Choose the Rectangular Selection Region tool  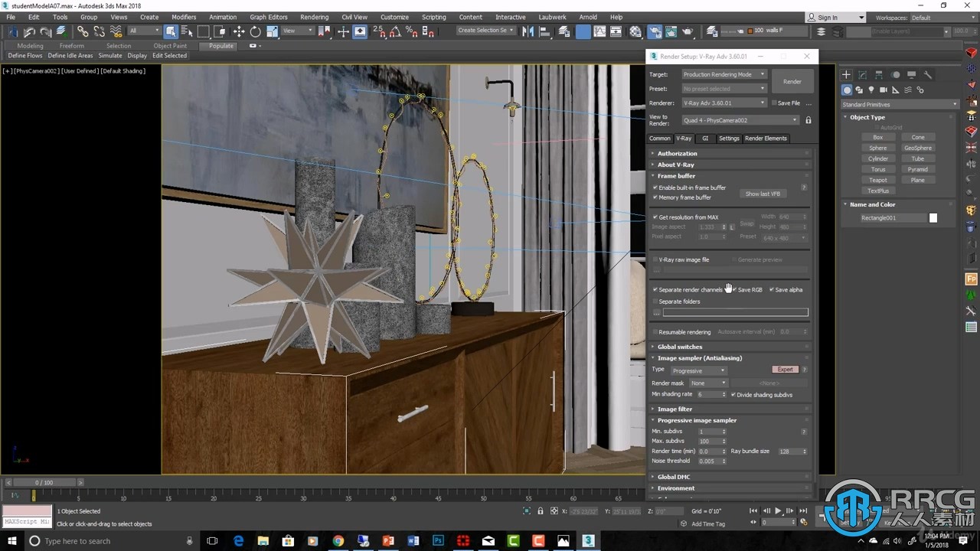point(204,31)
